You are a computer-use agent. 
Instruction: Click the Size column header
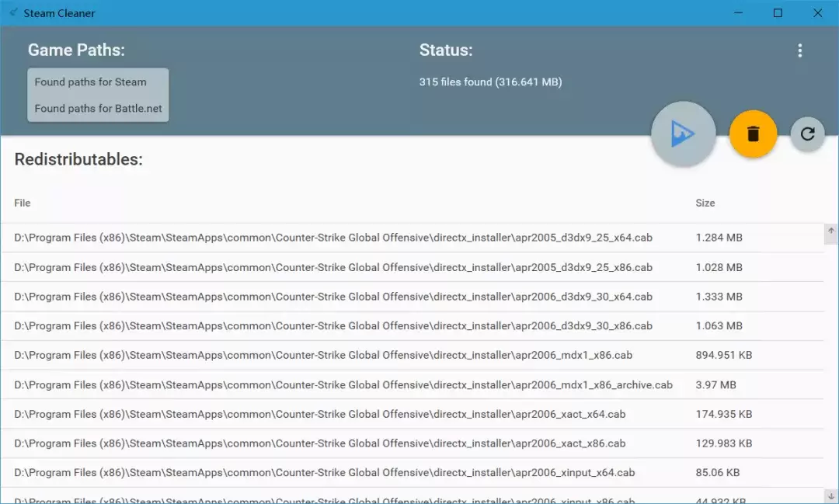[x=705, y=203]
